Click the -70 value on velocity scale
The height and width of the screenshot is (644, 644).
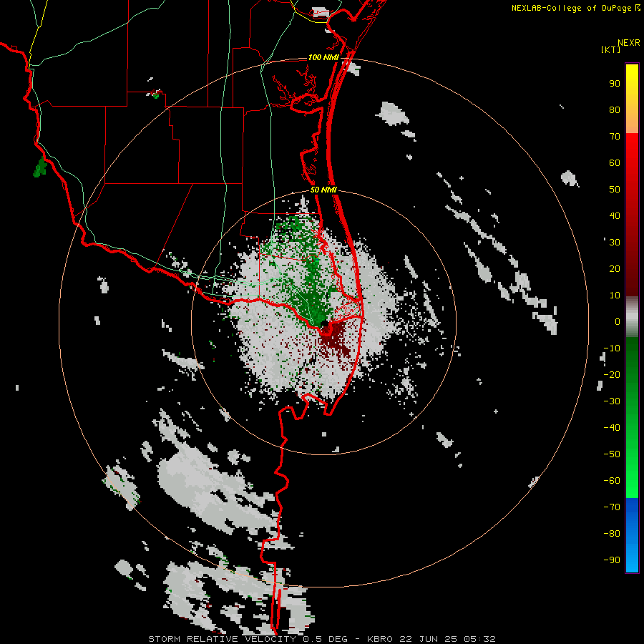(x=612, y=507)
